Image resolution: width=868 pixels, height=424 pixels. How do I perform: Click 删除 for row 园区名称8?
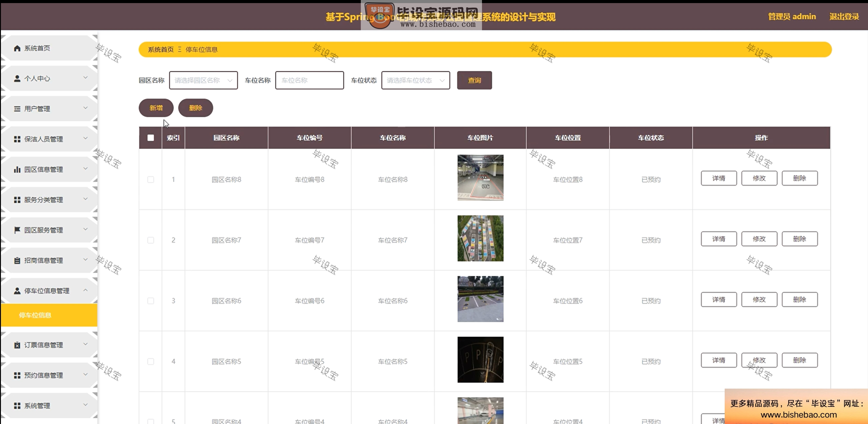[x=800, y=178]
